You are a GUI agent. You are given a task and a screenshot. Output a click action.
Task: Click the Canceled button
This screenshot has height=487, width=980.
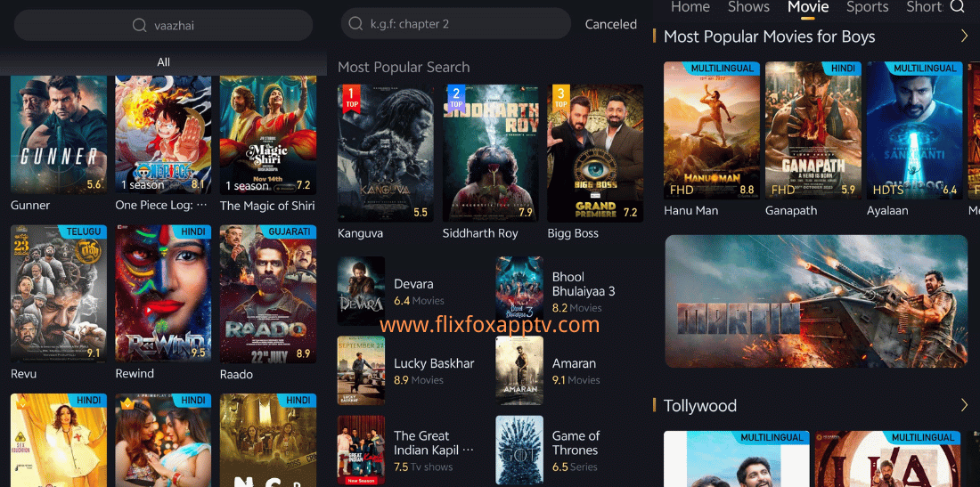(x=610, y=24)
